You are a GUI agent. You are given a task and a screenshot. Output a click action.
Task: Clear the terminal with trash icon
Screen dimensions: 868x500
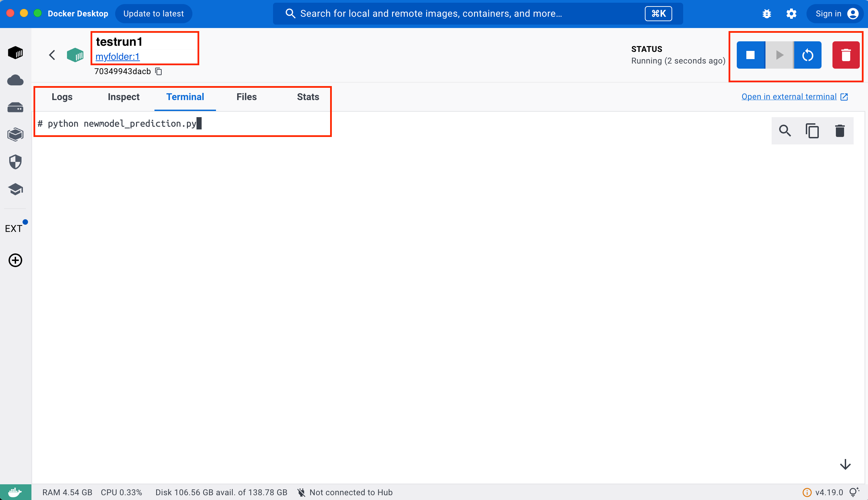click(x=840, y=131)
